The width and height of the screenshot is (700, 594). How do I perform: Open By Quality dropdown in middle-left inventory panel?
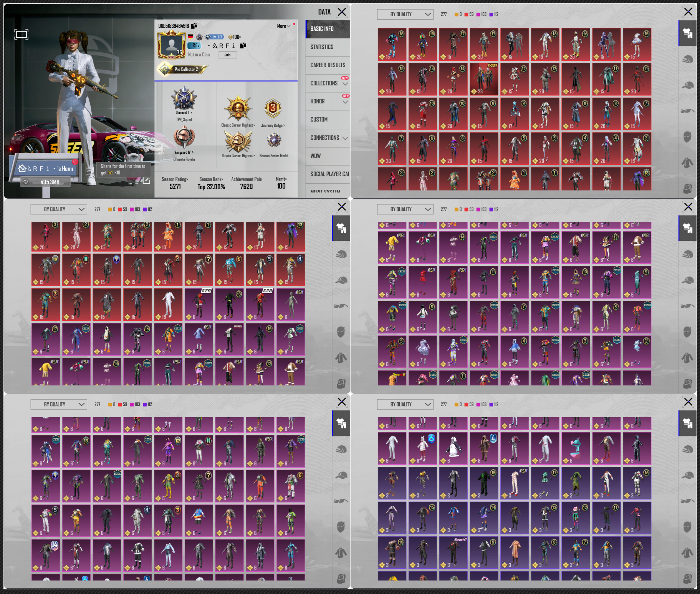(x=59, y=209)
